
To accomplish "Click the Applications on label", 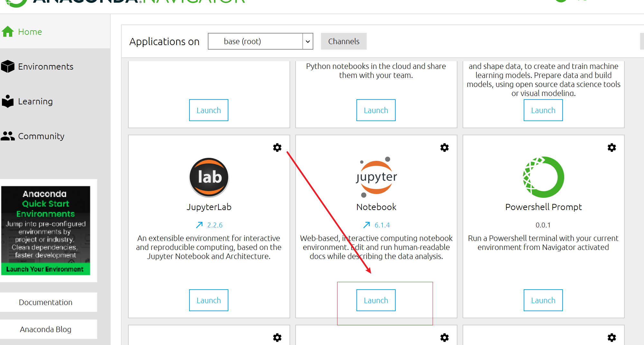I will coord(164,42).
